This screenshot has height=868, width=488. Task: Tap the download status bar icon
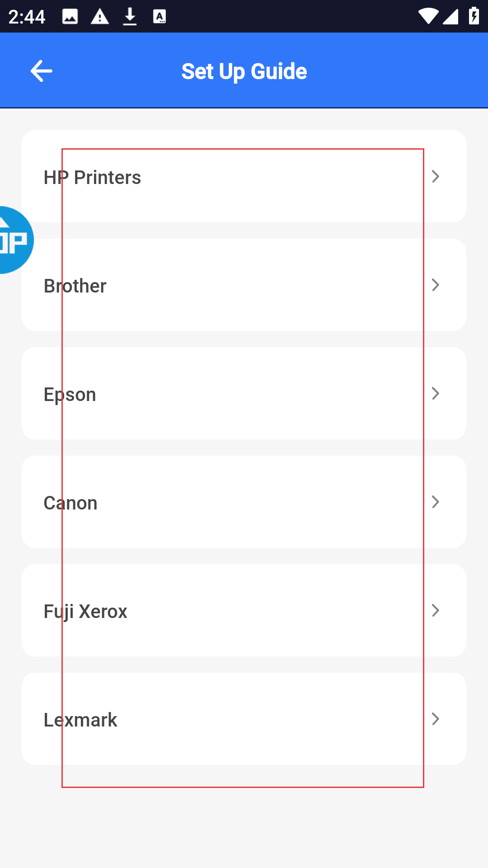click(130, 17)
